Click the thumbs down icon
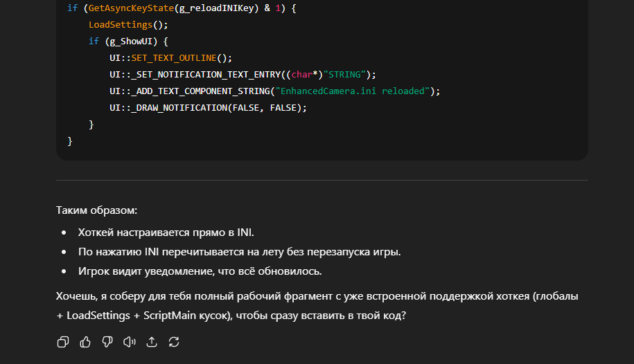This screenshot has width=634, height=364. (107, 342)
